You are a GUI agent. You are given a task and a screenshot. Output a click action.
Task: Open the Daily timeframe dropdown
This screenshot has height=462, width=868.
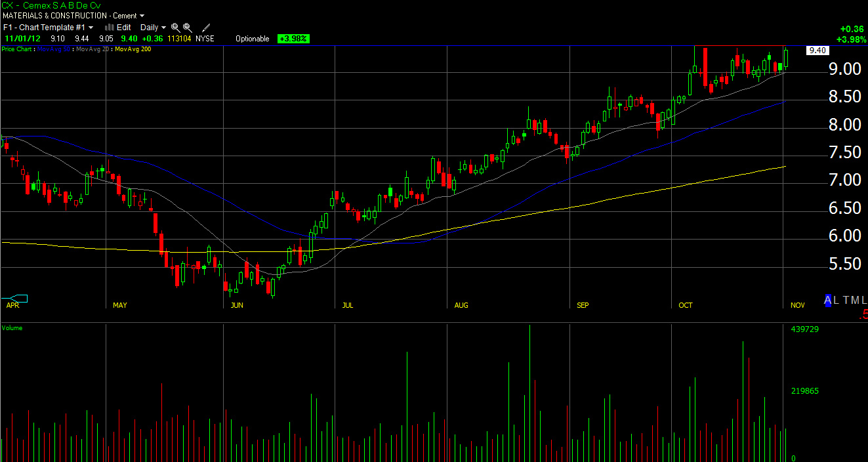point(154,28)
